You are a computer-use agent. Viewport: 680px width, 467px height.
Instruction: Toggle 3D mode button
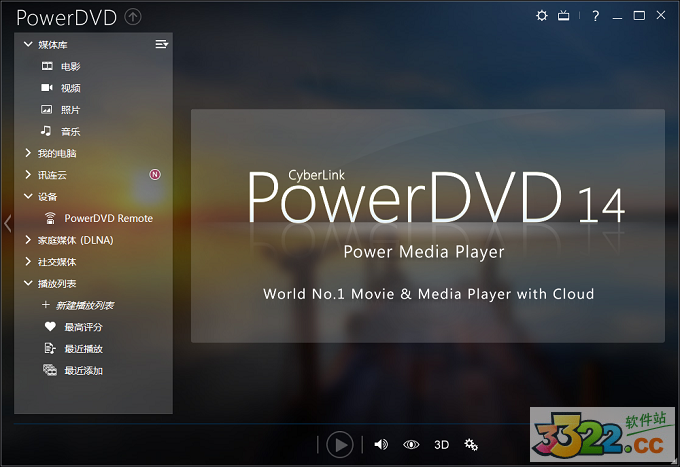(441, 445)
